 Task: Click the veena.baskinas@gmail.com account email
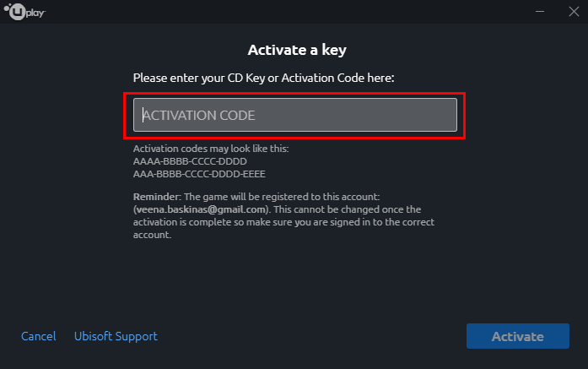[x=201, y=209]
